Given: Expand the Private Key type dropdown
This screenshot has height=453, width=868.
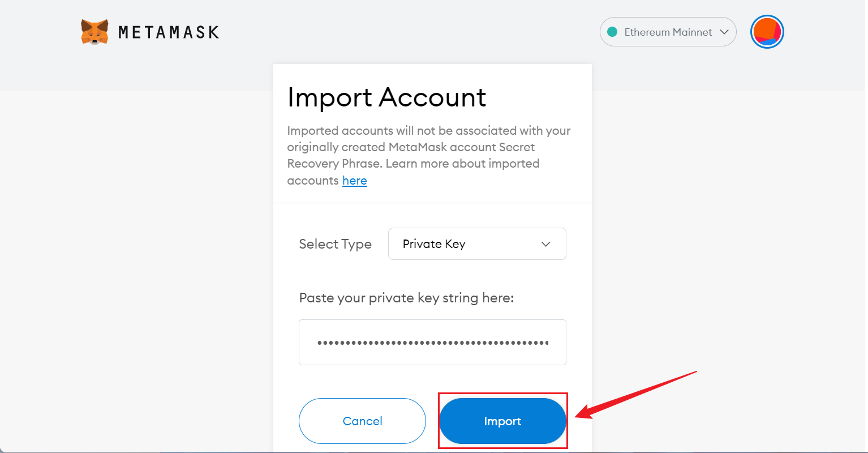Looking at the screenshot, I should (x=477, y=244).
